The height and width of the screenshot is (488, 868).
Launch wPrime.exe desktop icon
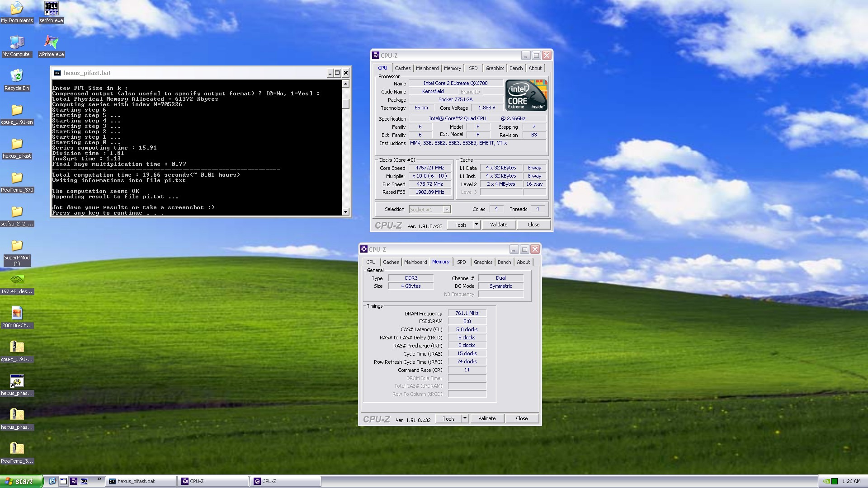[x=51, y=46]
